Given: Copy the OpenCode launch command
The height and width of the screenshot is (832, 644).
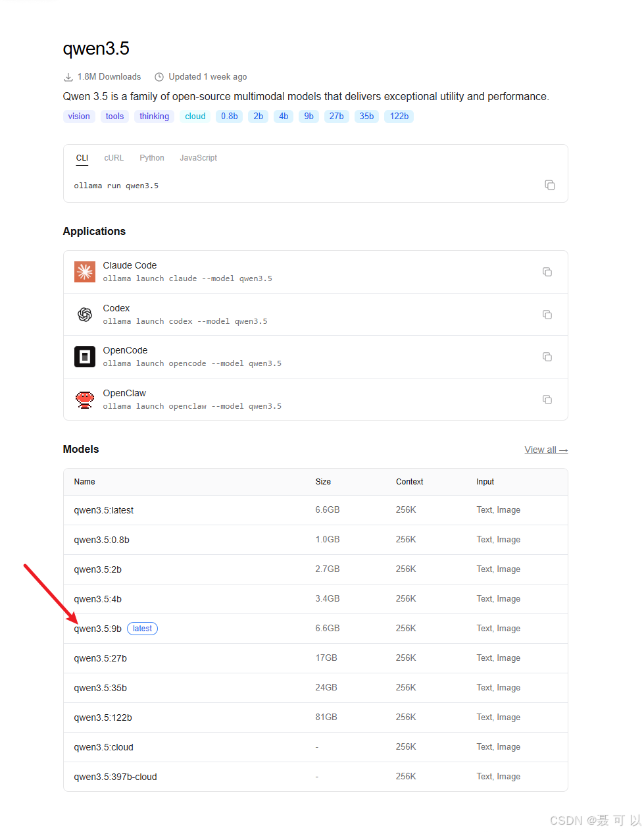Looking at the screenshot, I should (547, 357).
